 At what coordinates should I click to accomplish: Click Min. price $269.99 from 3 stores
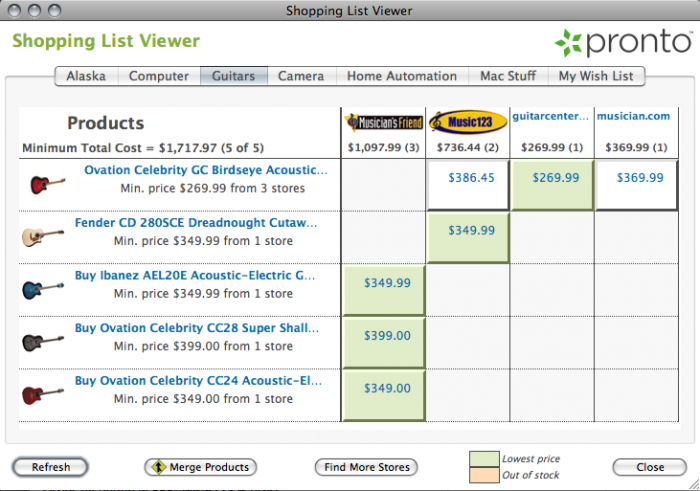click(212, 188)
